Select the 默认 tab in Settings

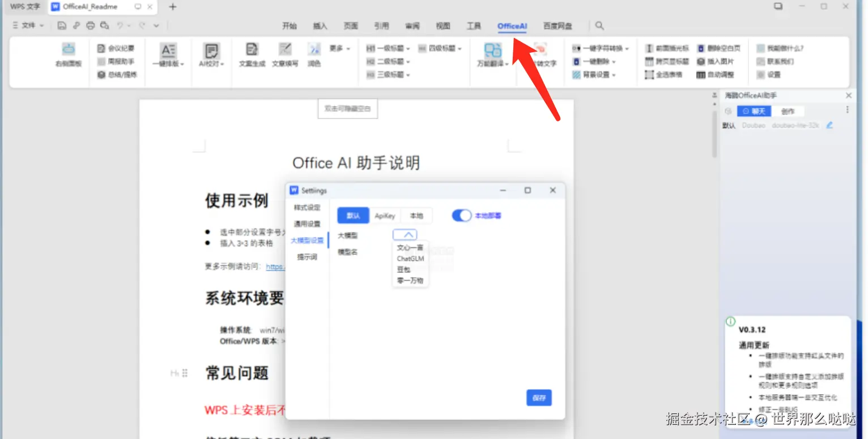(x=354, y=216)
